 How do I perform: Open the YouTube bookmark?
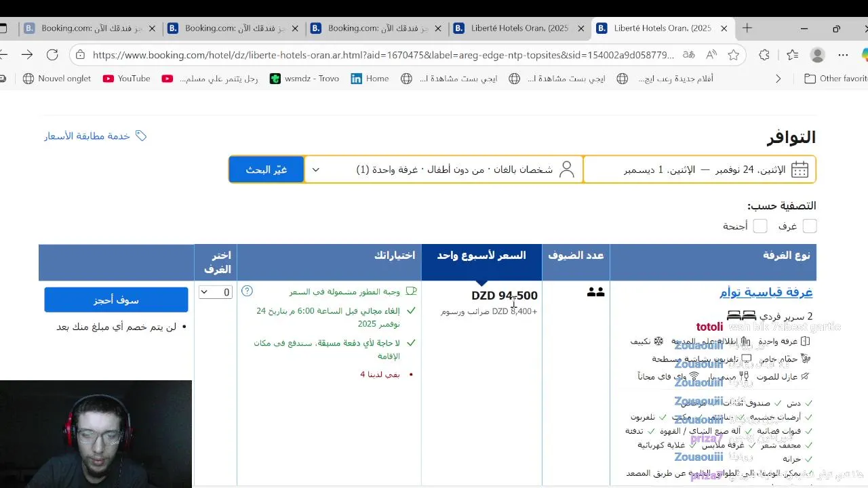click(x=126, y=79)
